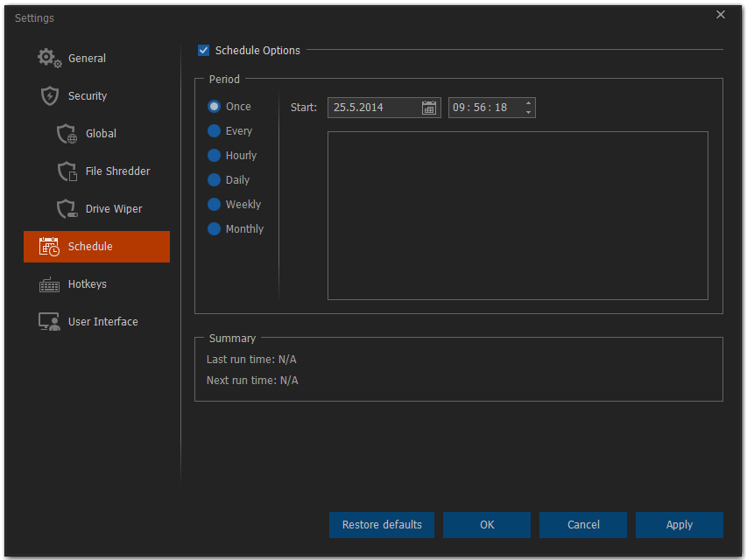
Task: Click the 'Summary' group label
Action: coord(232,339)
